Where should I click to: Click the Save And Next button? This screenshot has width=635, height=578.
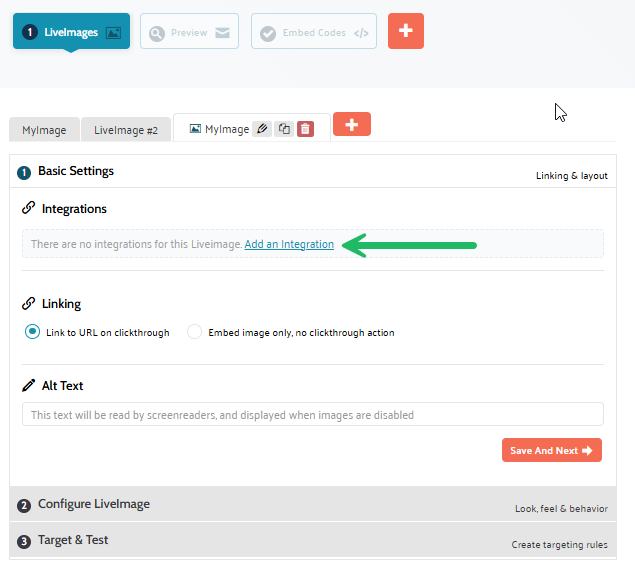tap(551, 450)
